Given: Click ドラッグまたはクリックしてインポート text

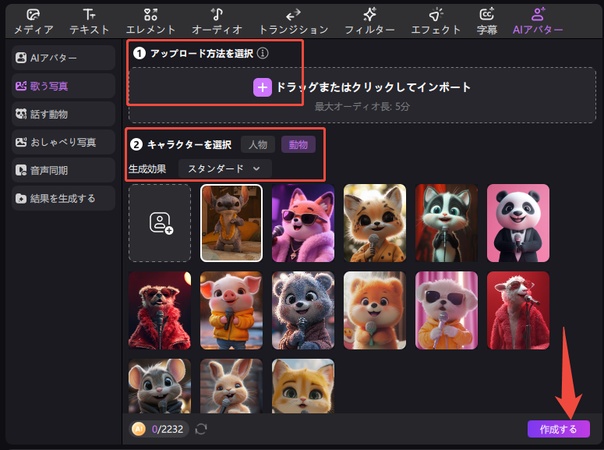Looking at the screenshot, I should pyautogui.click(x=373, y=87).
